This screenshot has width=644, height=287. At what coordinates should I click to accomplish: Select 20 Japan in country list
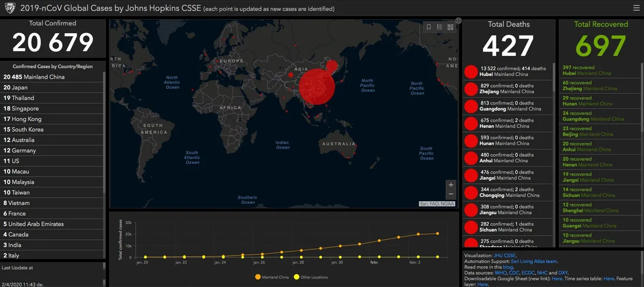coord(52,87)
